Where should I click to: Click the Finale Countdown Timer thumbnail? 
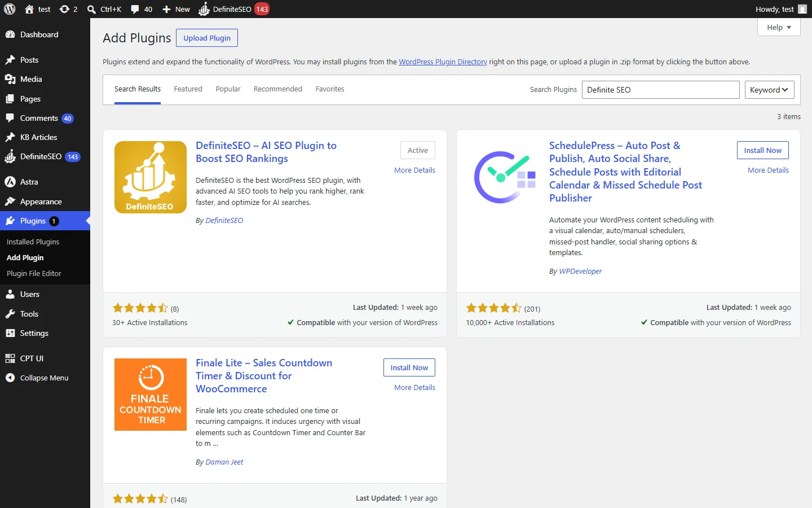pos(151,395)
